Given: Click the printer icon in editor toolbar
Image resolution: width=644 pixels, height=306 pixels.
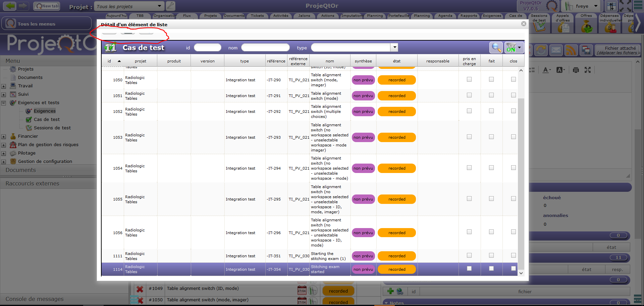Looking at the screenshot, I should [x=576, y=70].
